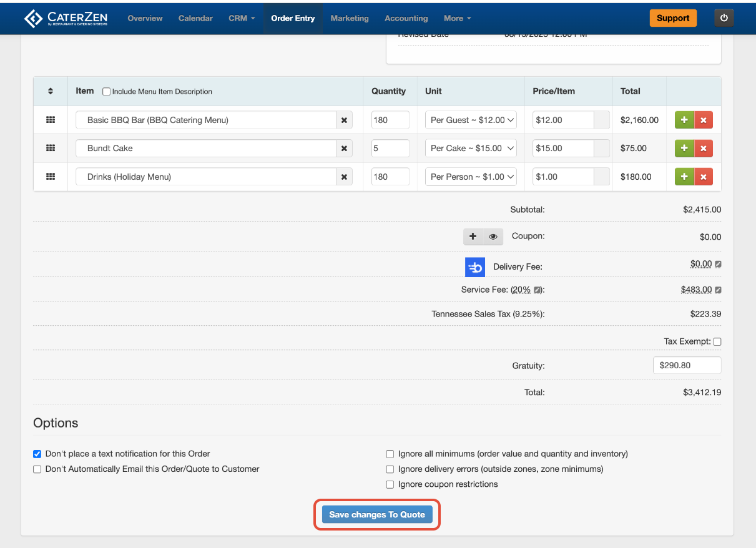Delete the Basic BBQ Bar row

click(704, 120)
